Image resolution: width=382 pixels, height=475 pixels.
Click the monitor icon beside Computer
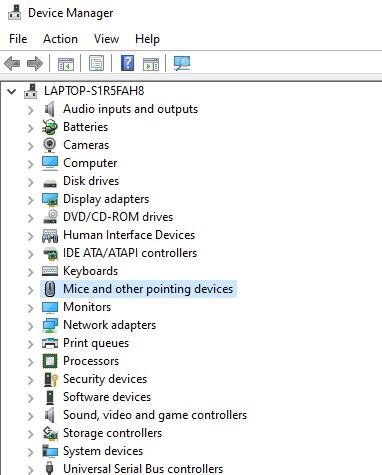[50, 163]
